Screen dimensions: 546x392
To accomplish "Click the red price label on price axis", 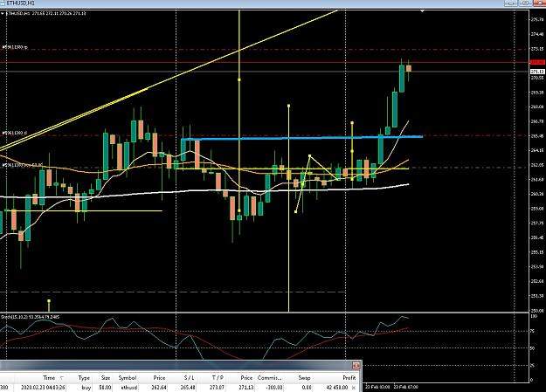I will point(537,62).
